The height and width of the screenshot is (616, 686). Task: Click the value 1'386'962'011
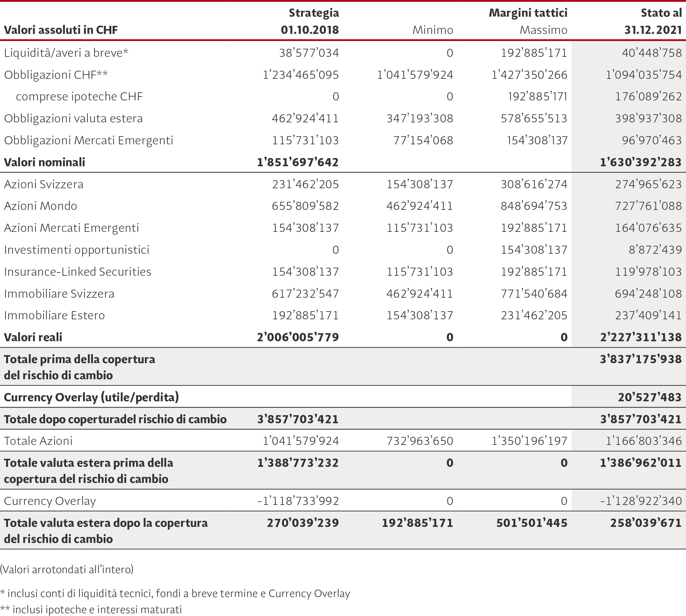[x=641, y=463]
